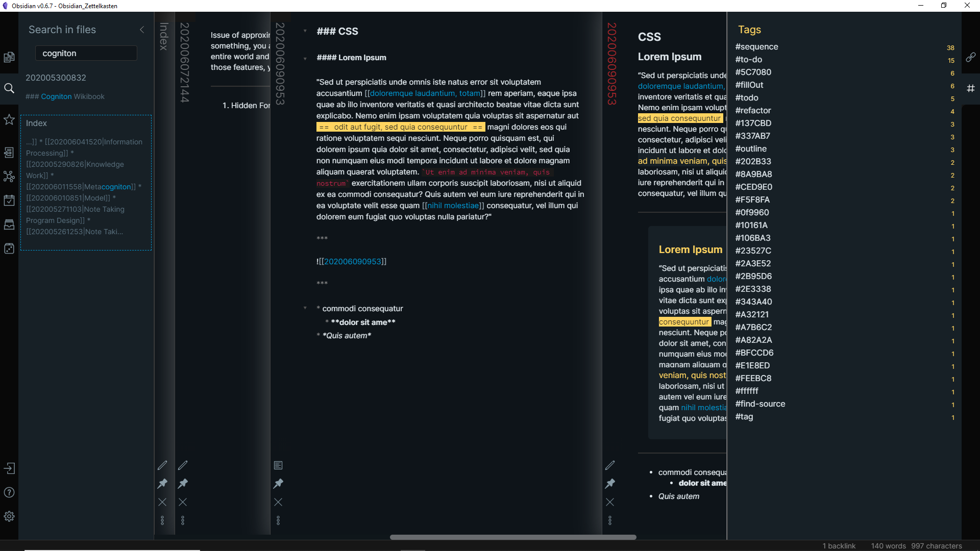Collapse the commodi consequatur list item
980x551 pixels.
(x=305, y=308)
